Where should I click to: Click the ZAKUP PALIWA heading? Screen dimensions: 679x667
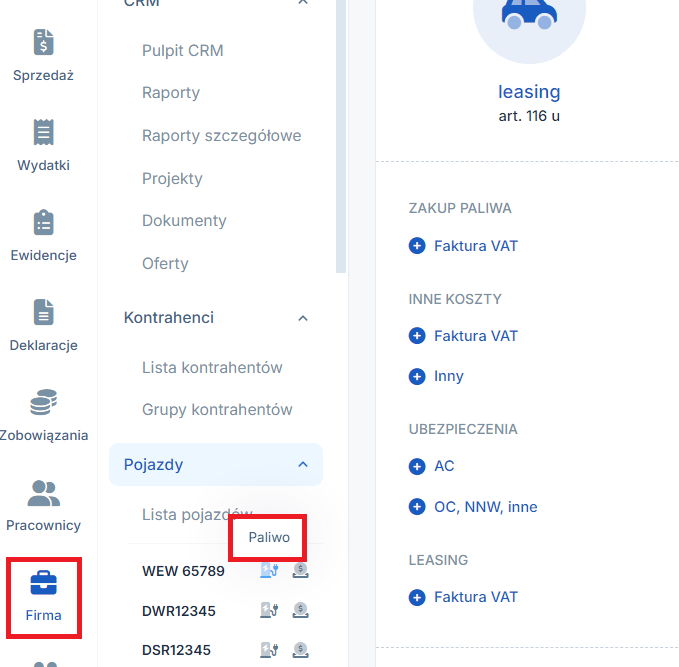(460, 208)
